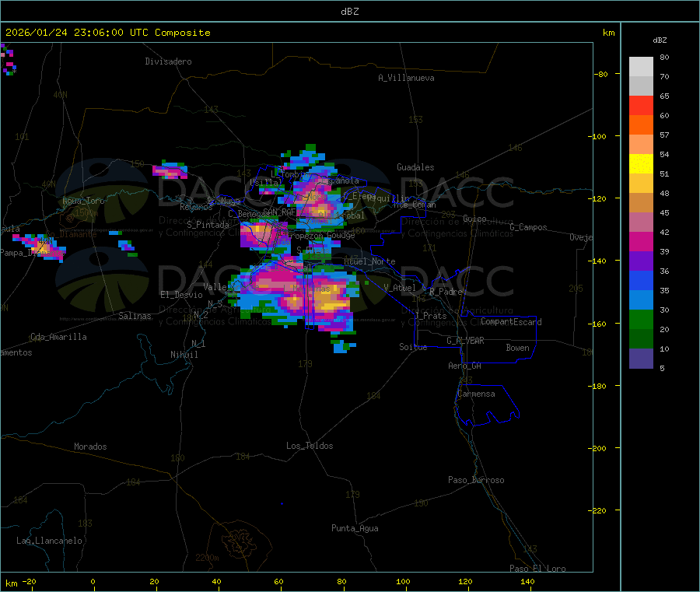
Task: Click the Guadales map label
Action: [x=415, y=167]
